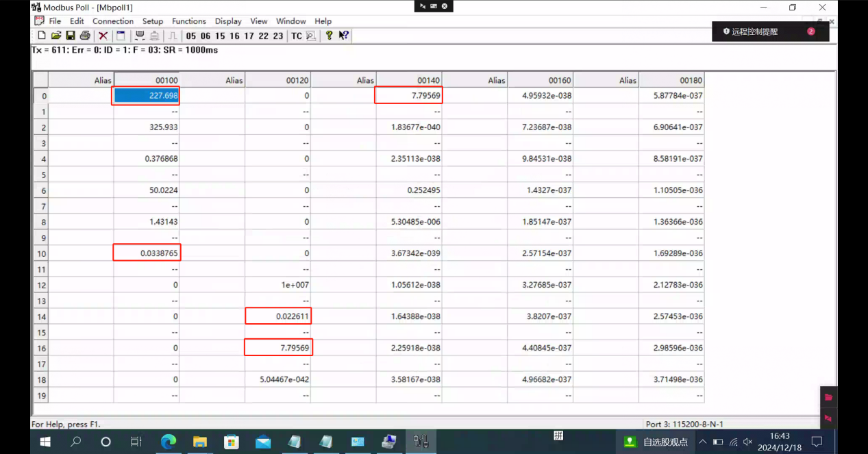Click the New document toolbar icon
The image size is (868, 454).
42,36
